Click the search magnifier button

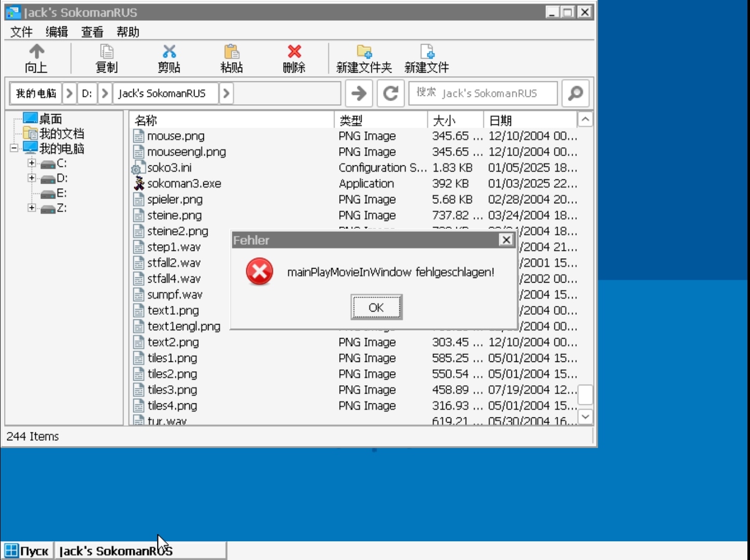576,93
